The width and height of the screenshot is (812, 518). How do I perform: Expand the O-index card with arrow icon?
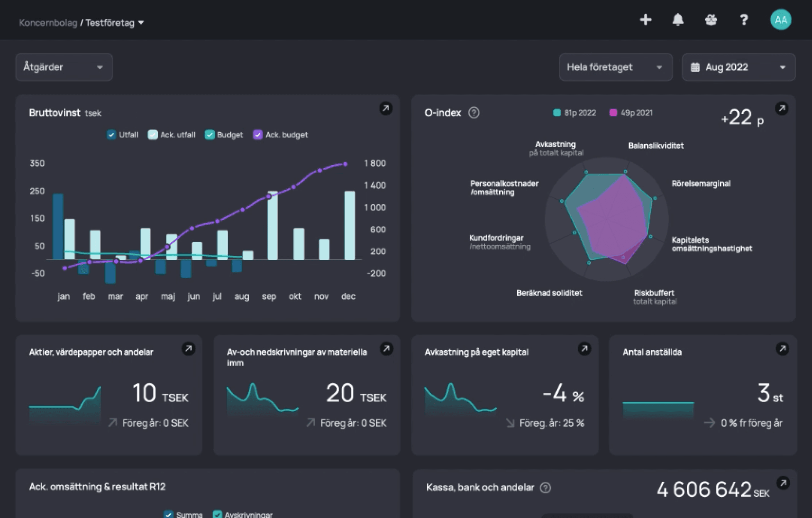781,109
